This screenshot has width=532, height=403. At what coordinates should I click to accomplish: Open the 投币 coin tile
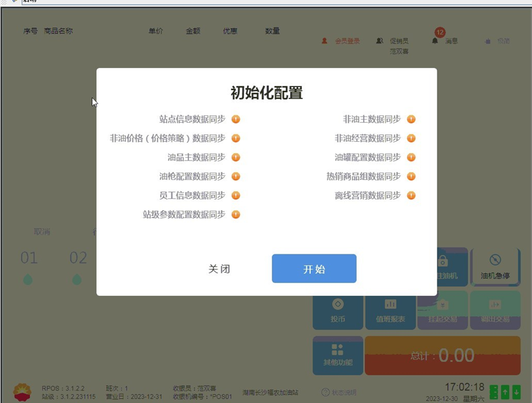(x=338, y=311)
